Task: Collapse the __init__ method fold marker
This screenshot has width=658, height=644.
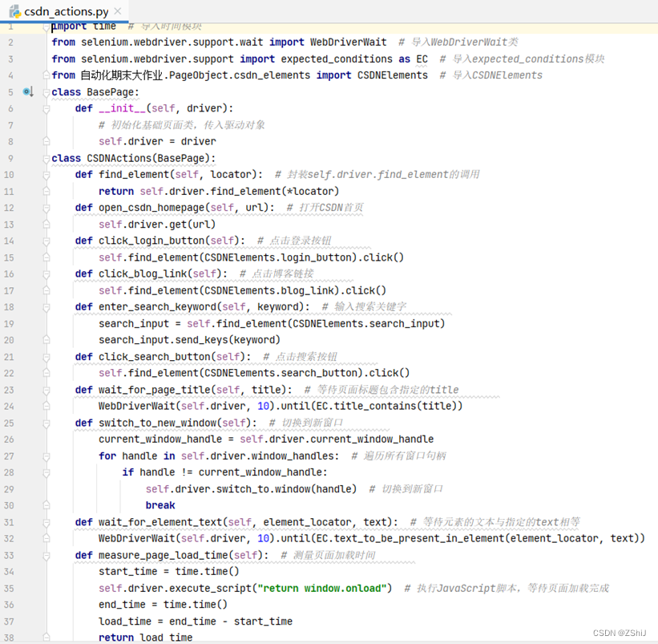Action: click(x=46, y=109)
